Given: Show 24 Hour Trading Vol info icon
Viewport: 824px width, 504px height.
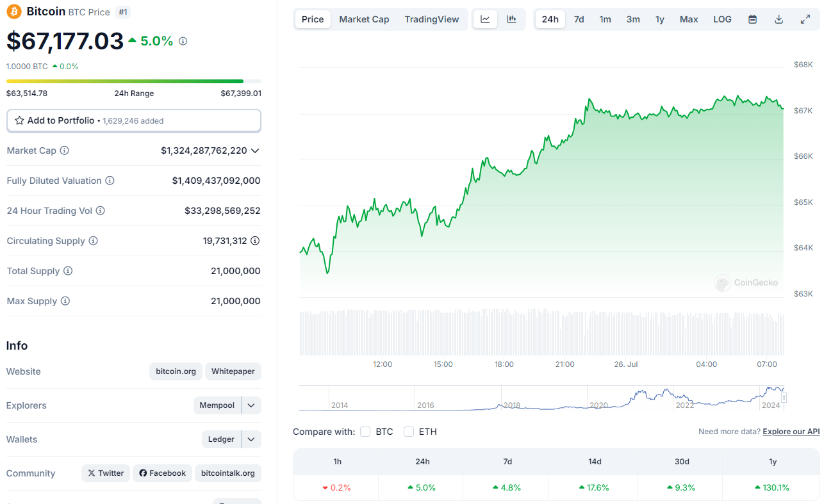Looking at the screenshot, I should 100,211.
